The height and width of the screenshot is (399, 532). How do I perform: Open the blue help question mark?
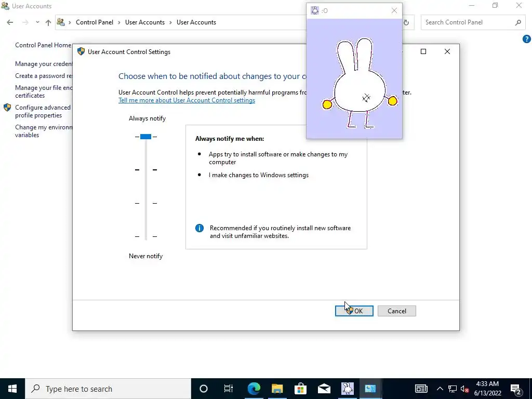click(527, 39)
